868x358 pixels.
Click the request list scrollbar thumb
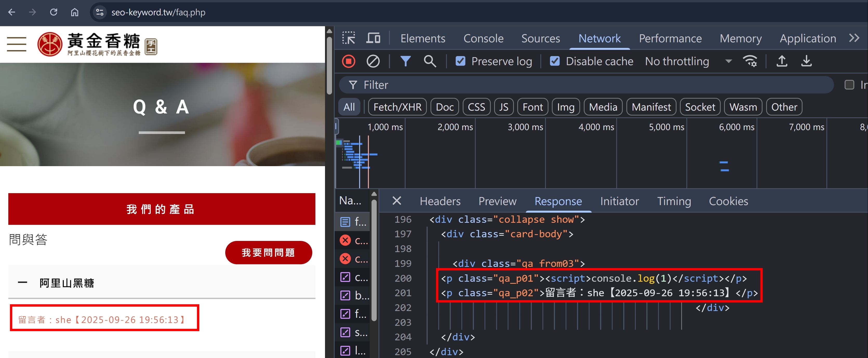coord(374,260)
